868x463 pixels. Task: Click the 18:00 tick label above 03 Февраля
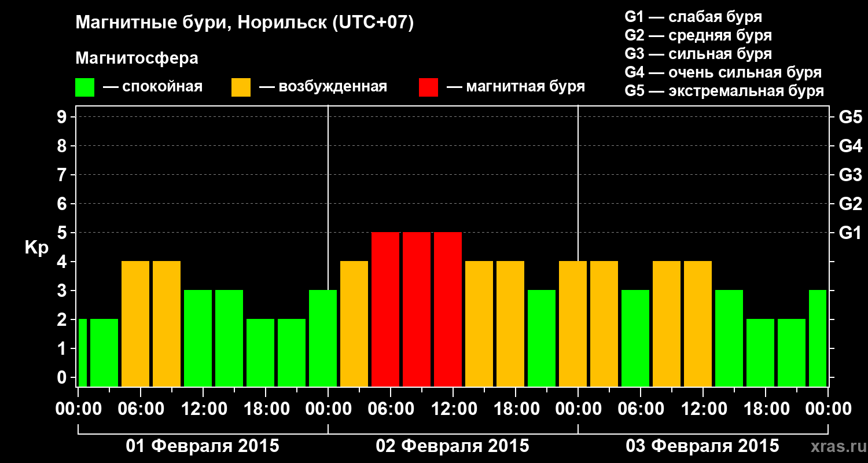pos(766,409)
